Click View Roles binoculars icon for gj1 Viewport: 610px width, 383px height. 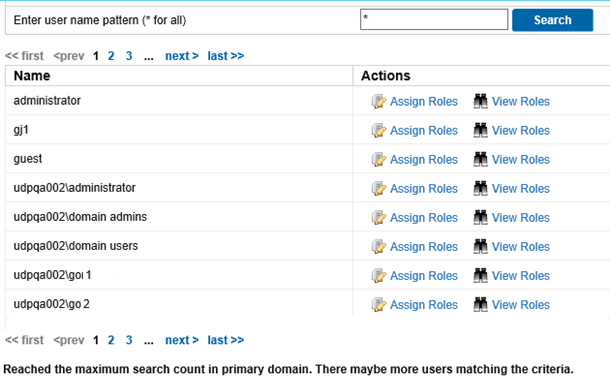pyautogui.click(x=480, y=130)
